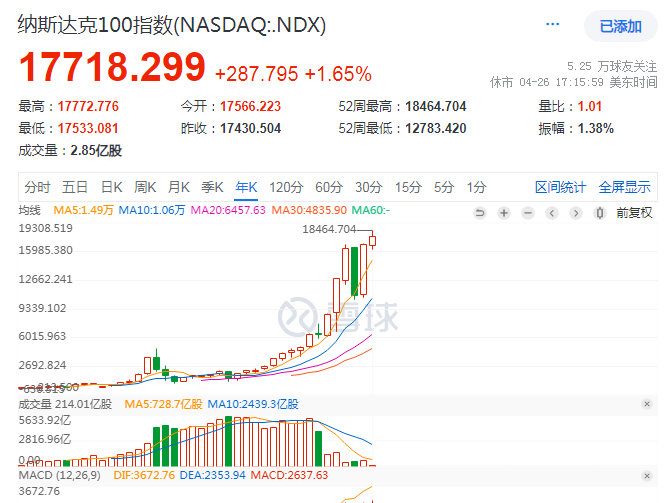Image resolution: width=671 pixels, height=503 pixels.
Task: Click the 最高 value 17772.776
Action: point(88,106)
